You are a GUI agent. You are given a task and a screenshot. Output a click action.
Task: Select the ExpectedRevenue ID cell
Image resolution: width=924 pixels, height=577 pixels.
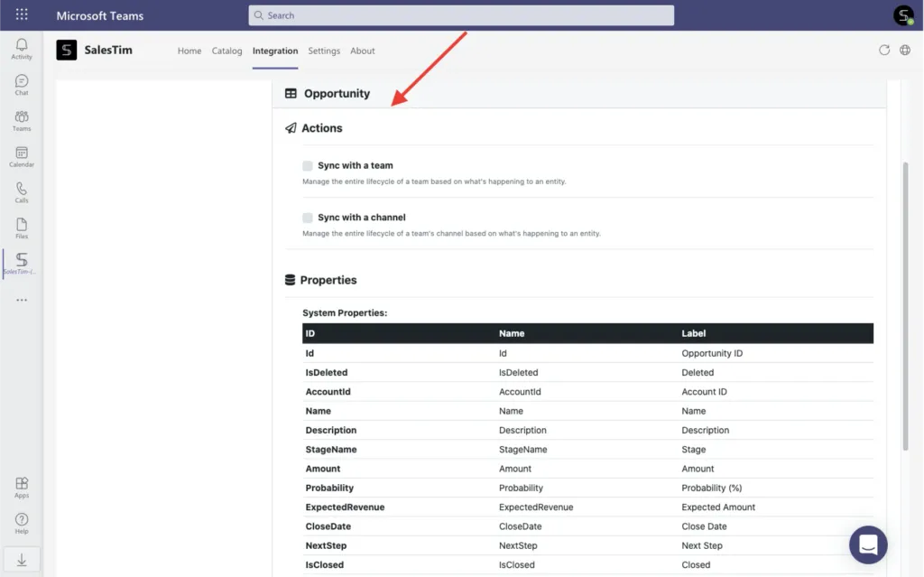click(x=345, y=507)
